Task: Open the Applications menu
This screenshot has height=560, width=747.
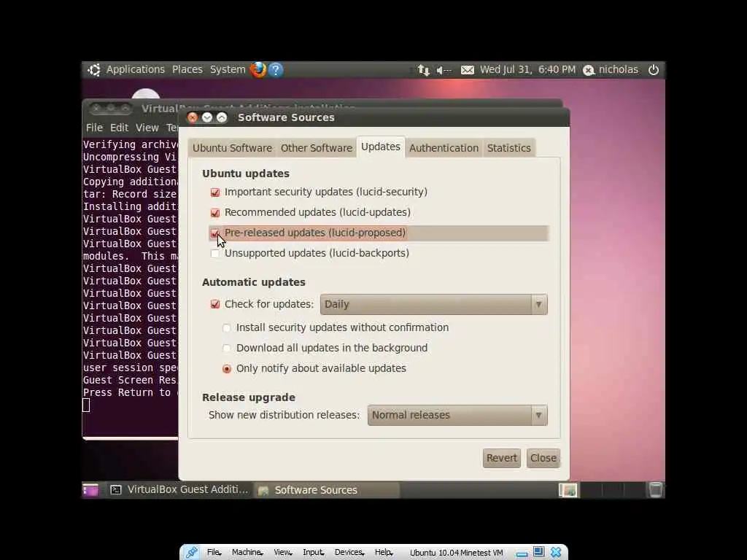Action: pyautogui.click(x=135, y=69)
